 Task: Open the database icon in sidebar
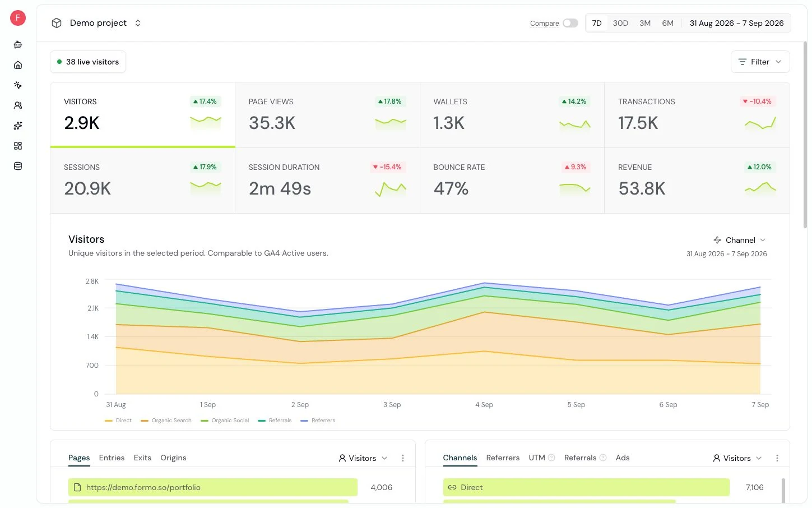[18, 166]
